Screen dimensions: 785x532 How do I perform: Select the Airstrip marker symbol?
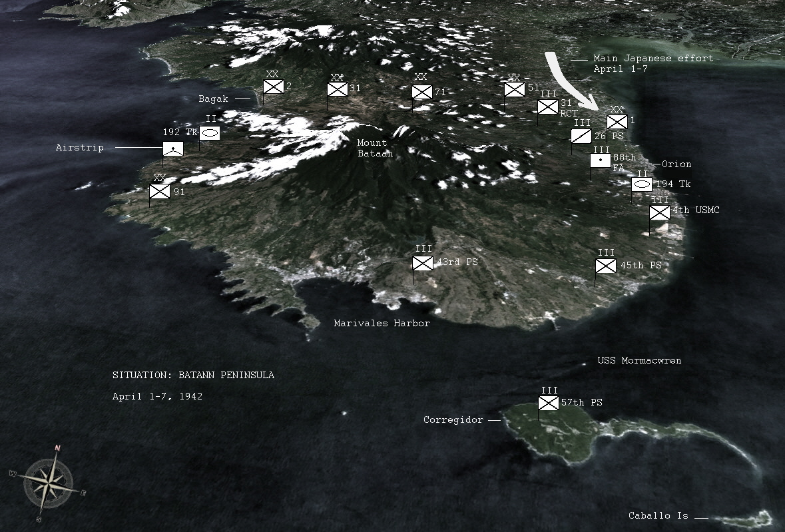click(173, 148)
